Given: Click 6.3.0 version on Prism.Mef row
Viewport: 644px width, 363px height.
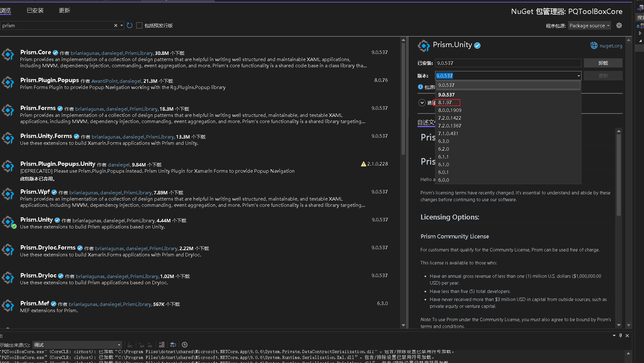Looking at the screenshot, I should point(382,303).
